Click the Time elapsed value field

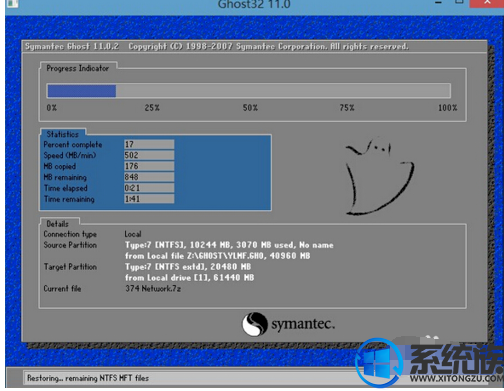coord(149,188)
